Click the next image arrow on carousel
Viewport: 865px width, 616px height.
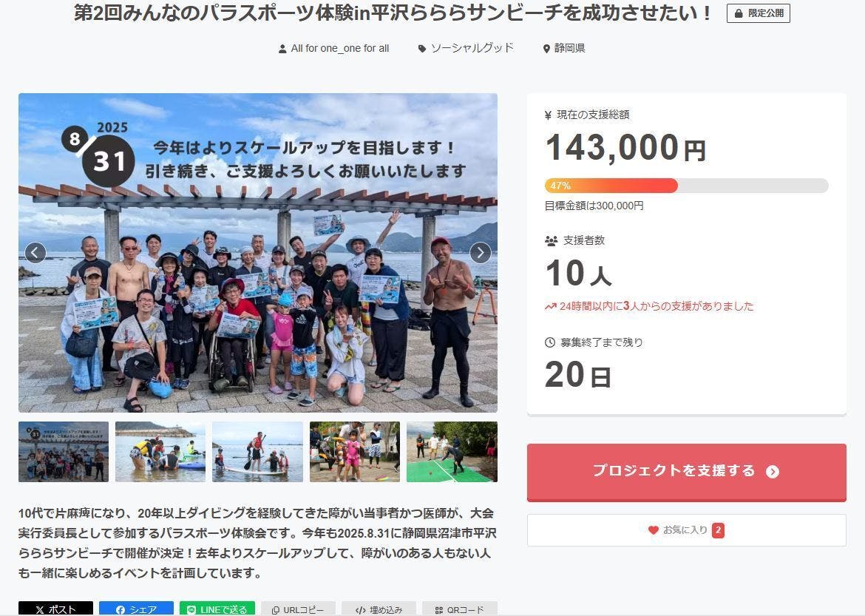point(481,253)
